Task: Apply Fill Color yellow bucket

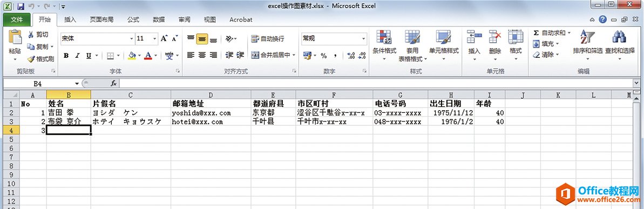Action: pyautogui.click(x=132, y=56)
